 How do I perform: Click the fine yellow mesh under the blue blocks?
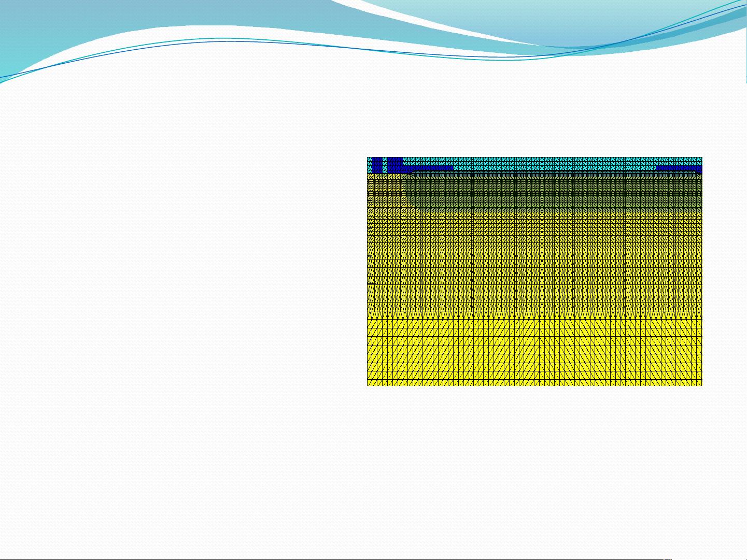pyautogui.click(x=385, y=192)
